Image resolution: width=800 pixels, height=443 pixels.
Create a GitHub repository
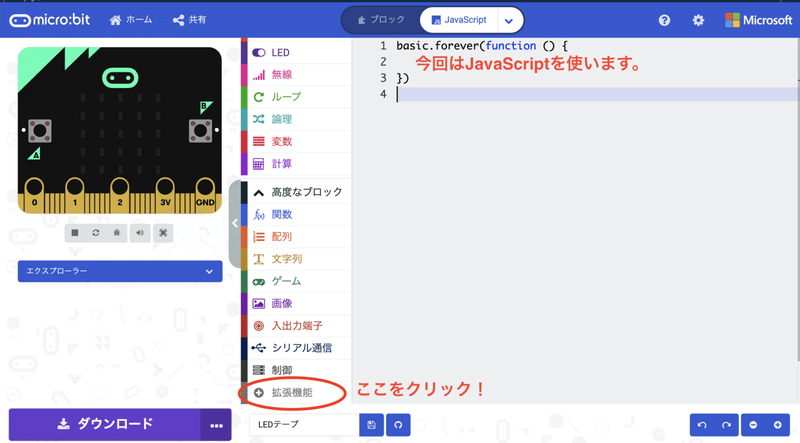(x=398, y=425)
